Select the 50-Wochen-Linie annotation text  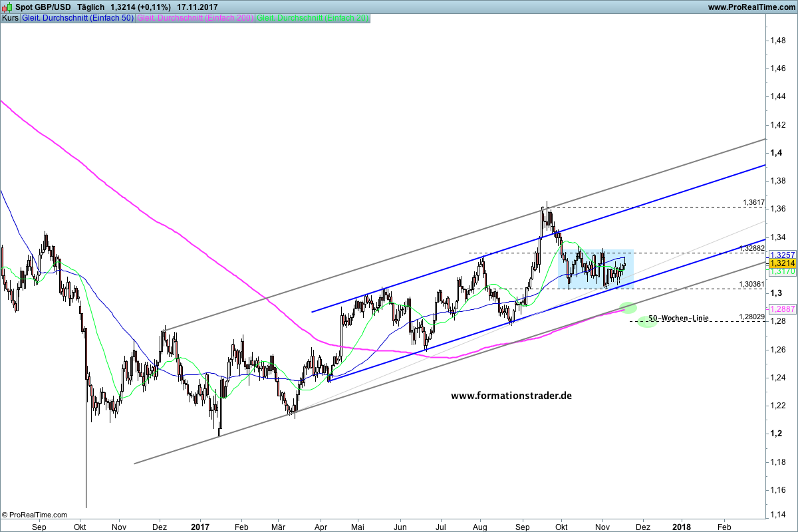pyautogui.click(x=674, y=319)
